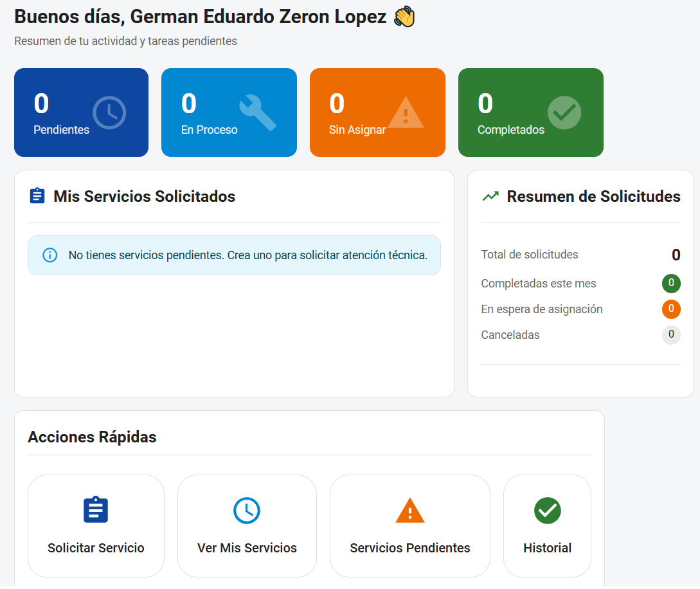
Task: Click the clock icon above Ver Mis Servicios
Action: pyautogui.click(x=246, y=509)
